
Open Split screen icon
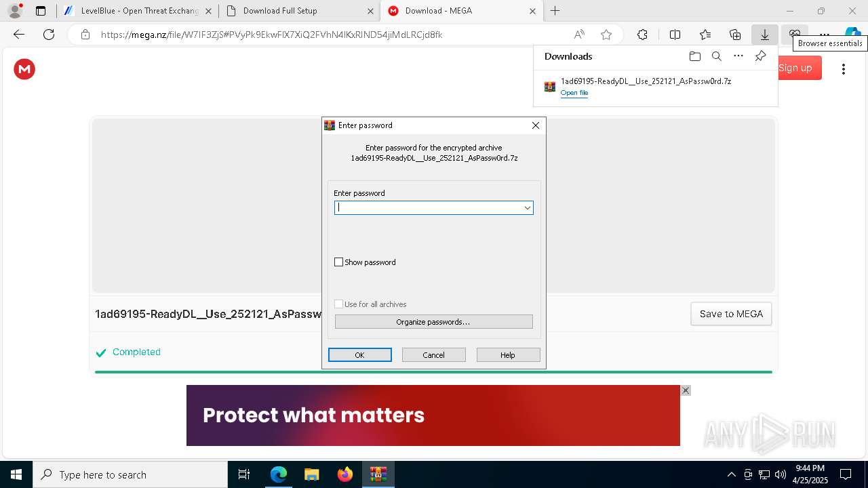click(675, 35)
